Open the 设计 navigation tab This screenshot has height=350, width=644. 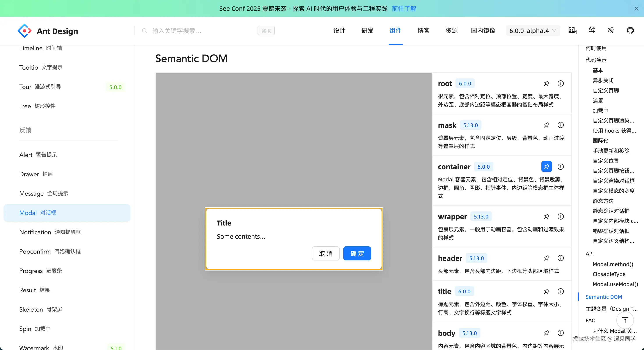339,31
